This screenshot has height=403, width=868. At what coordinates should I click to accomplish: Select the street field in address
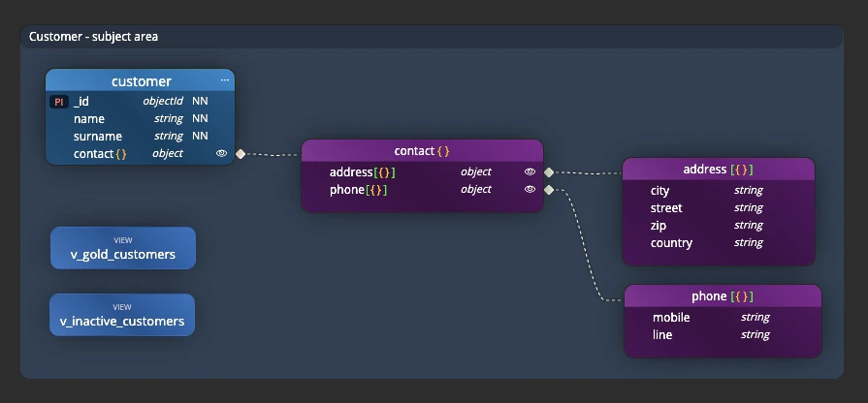click(718, 208)
